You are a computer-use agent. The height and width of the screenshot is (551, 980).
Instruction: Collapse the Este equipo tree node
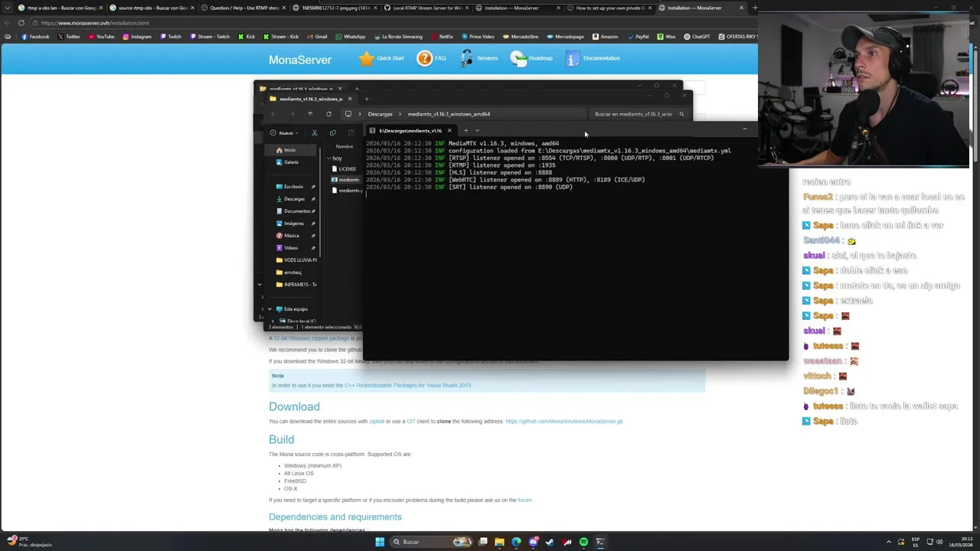tap(269, 309)
